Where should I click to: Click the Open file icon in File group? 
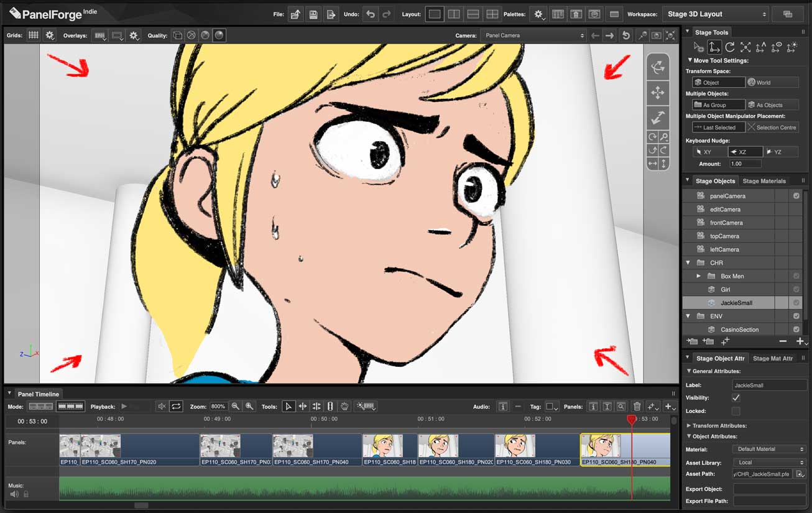pos(295,14)
